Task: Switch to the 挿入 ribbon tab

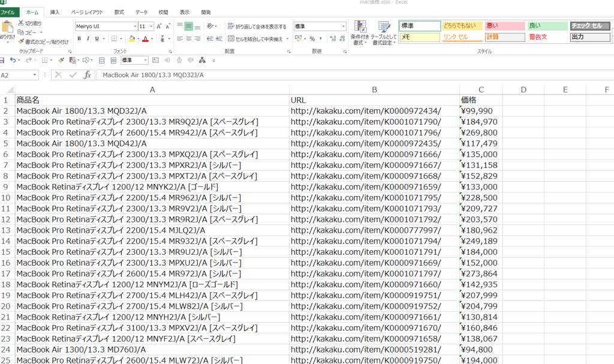Action: (55, 12)
